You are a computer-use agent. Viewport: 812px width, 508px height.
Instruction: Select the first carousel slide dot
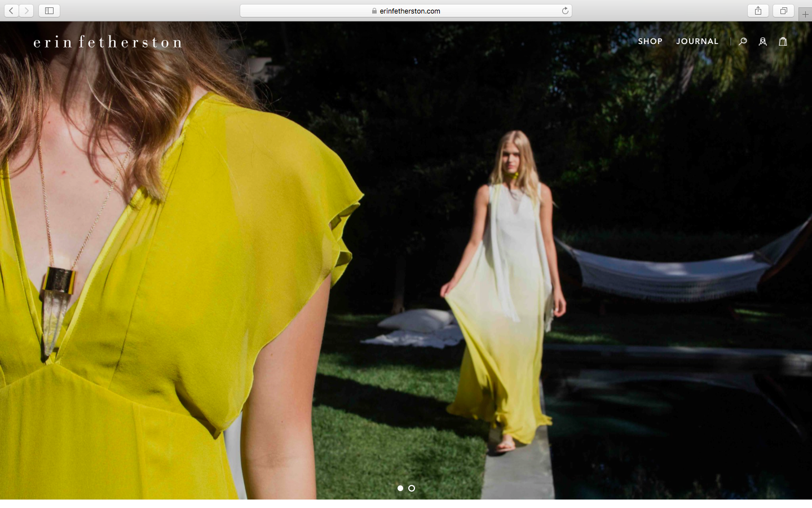[x=400, y=488]
